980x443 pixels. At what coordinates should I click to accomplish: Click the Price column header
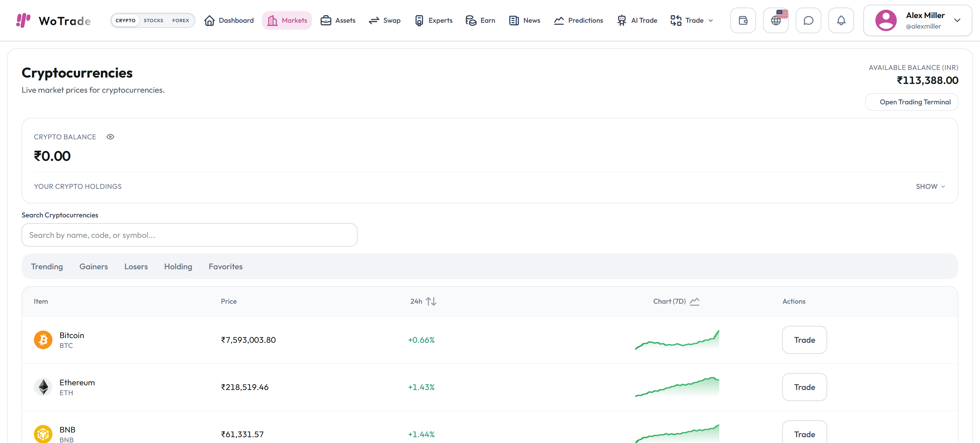tap(229, 302)
